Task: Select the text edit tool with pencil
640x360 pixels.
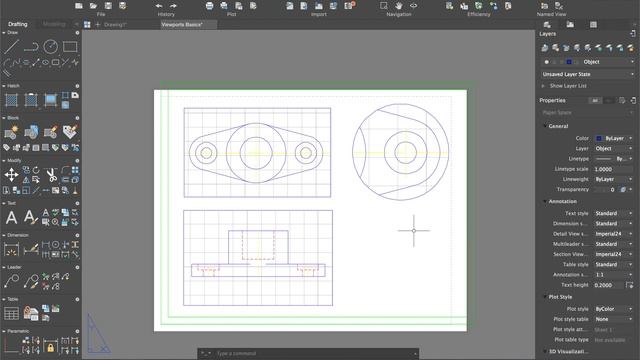Action: pyautogui.click(x=31, y=218)
